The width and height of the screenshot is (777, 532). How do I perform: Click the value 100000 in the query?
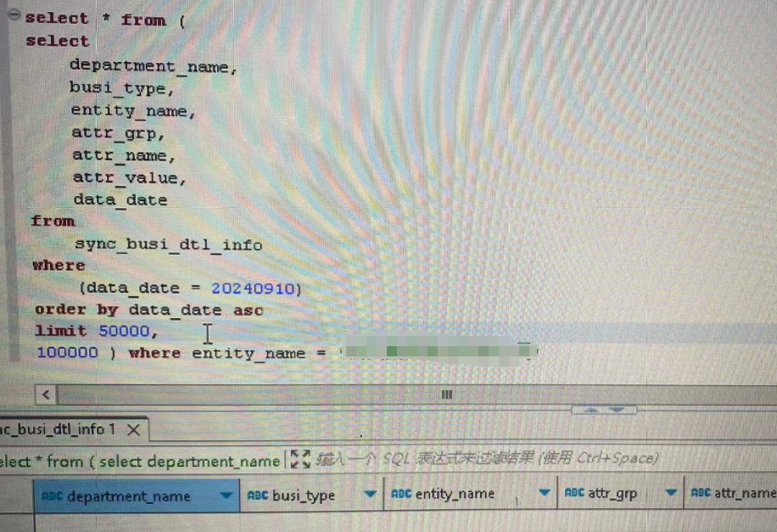67,352
